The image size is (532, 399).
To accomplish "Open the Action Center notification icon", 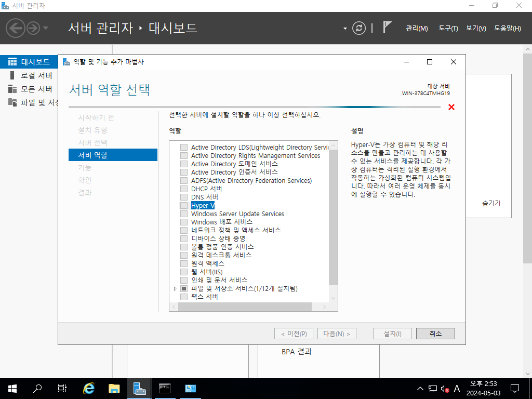I will click(x=515, y=389).
